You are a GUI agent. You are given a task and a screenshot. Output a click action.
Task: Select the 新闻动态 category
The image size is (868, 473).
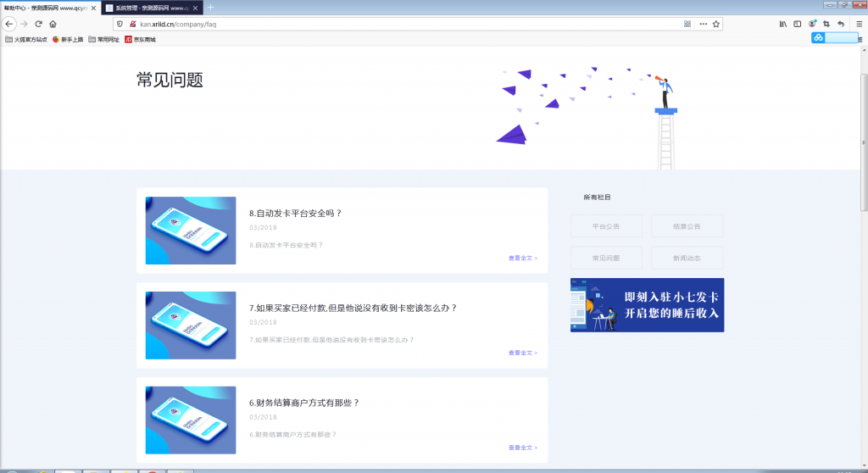point(687,258)
